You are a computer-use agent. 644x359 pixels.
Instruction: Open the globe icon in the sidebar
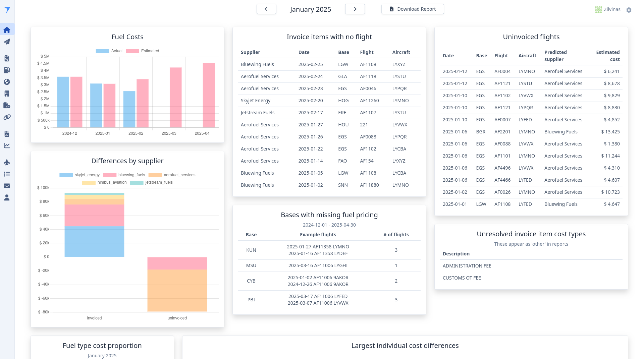pos(7,82)
